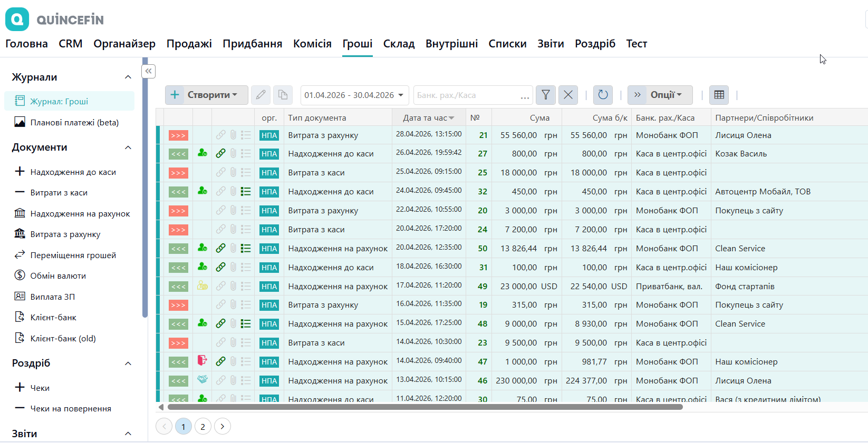
Task: Click the edit pencil icon in toolbar
Action: pyautogui.click(x=261, y=95)
